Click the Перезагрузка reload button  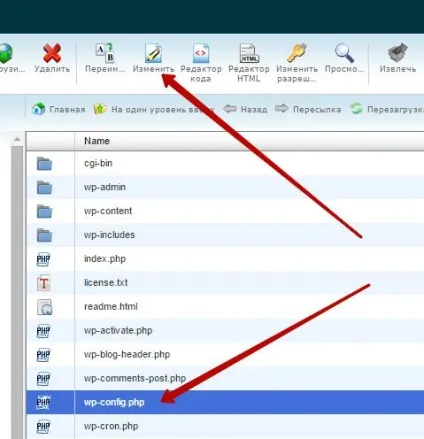tap(387, 109)
